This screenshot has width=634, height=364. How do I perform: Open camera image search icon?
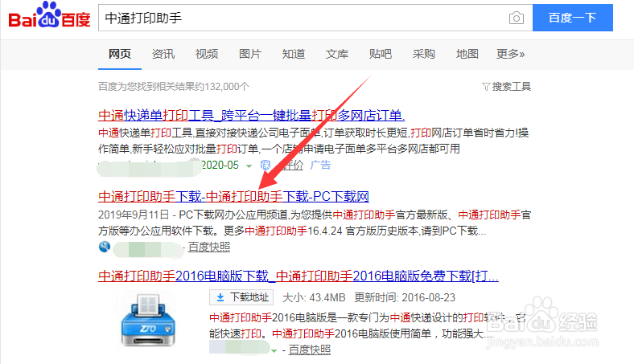coord(517,18)
